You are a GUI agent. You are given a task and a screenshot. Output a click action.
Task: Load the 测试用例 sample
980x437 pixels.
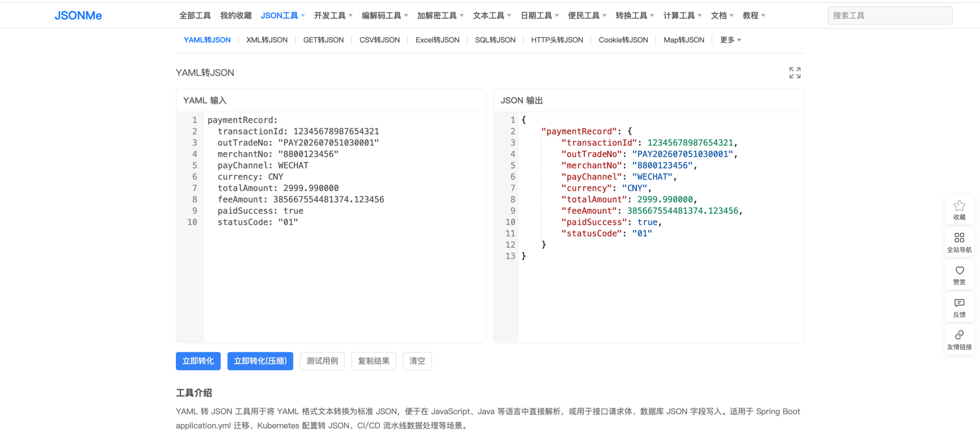[322, 361]
